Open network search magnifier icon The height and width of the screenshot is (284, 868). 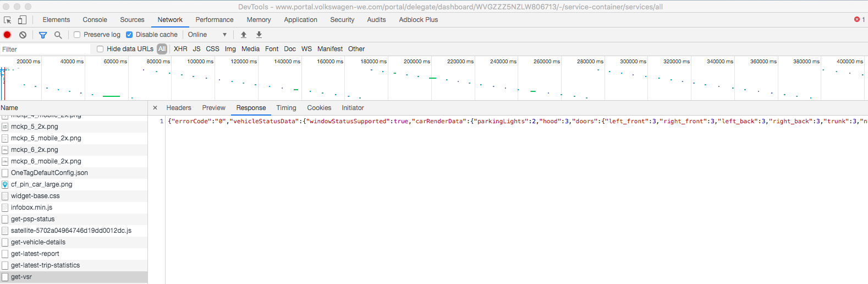pos(58,35)
